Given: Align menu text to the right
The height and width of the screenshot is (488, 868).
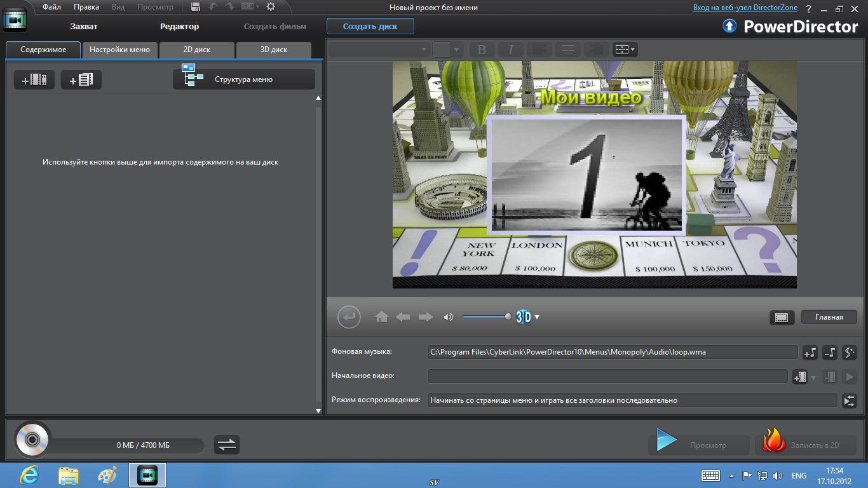Looking at the screenshot, I should (597, 50).
